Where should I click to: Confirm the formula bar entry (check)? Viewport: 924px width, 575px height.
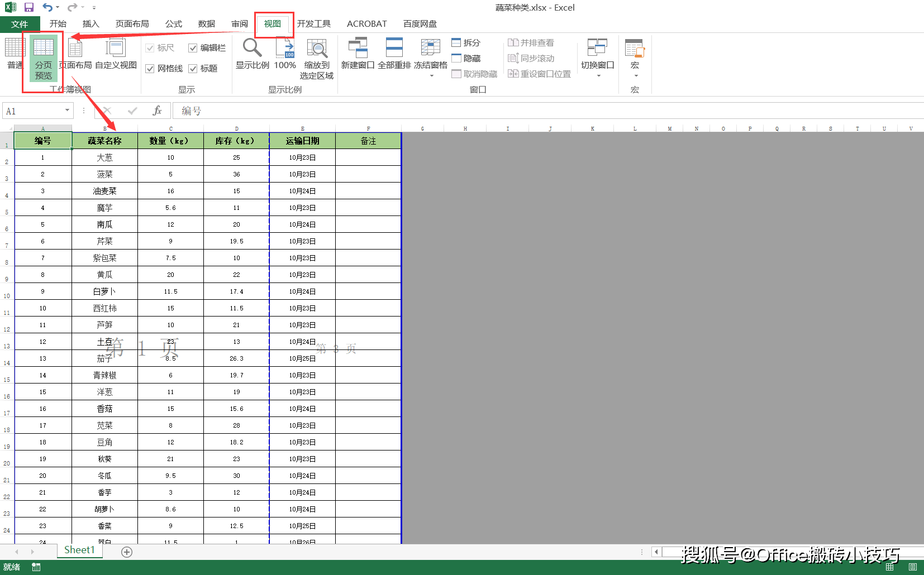click(132, 111)
